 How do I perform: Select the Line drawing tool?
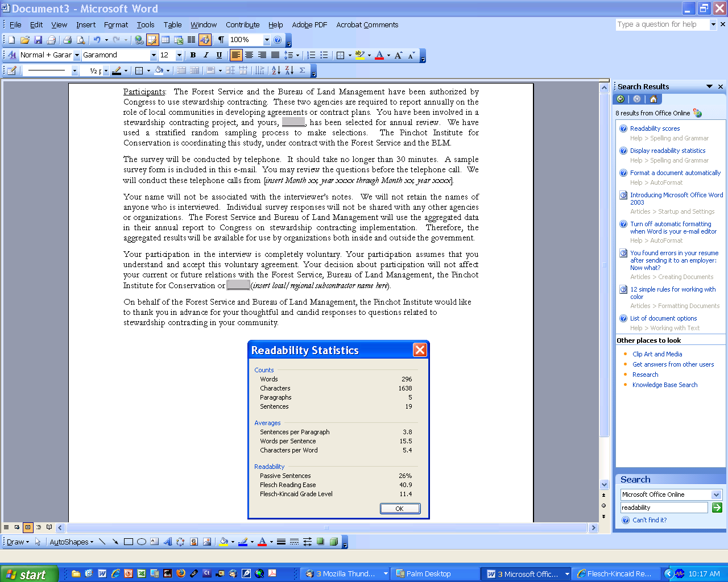pos(102,542)
